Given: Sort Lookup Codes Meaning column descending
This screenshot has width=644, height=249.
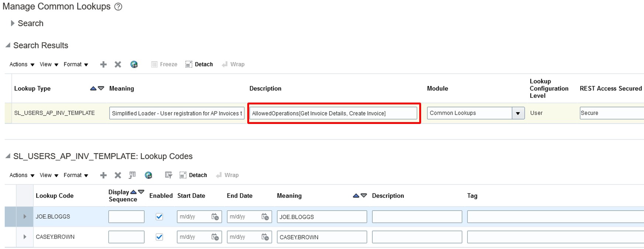Looking at the screenshot, I should 364,196.
